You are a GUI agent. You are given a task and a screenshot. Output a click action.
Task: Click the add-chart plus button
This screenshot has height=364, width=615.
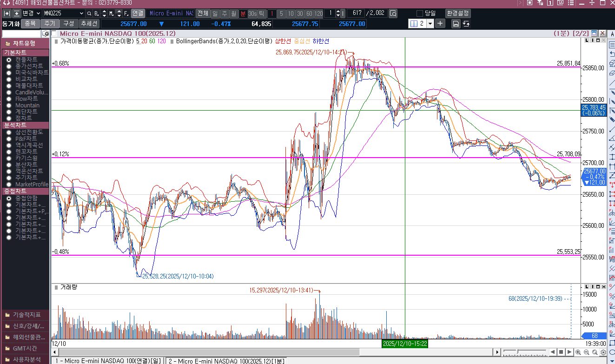click(x=440, y=24)
